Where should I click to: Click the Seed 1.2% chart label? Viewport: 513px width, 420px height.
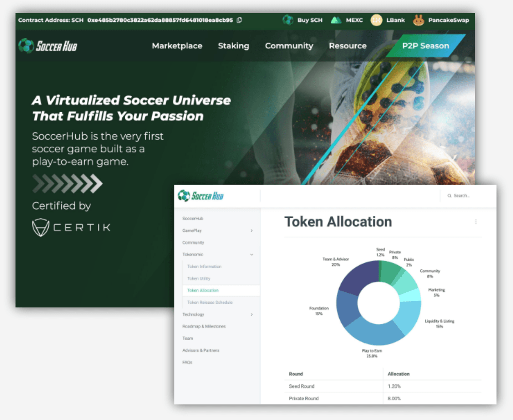coord(380,252)
